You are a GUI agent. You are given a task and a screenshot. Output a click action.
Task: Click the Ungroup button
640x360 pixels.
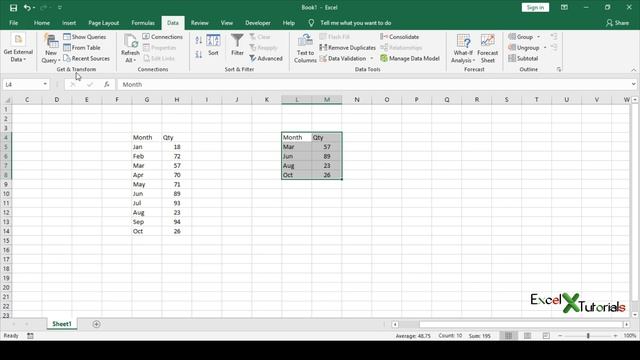point(524,48)
